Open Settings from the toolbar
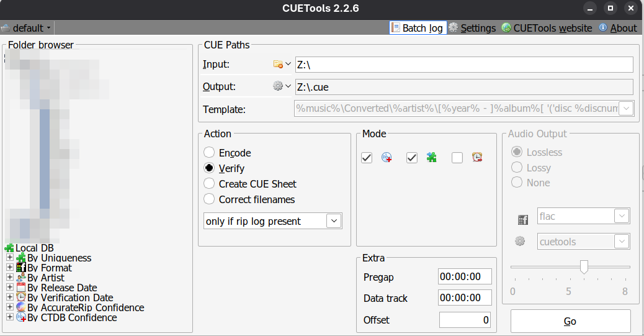The image size is (644, 336). coord(472,28)
